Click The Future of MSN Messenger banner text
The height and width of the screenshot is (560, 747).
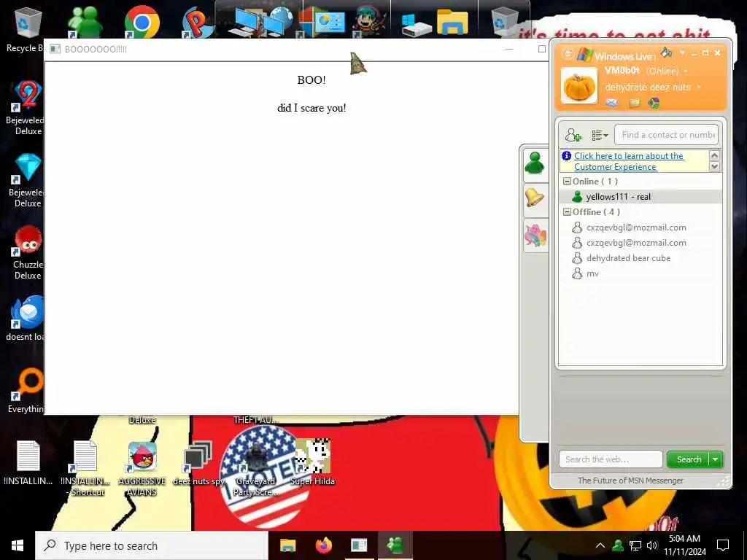[630, 481]
